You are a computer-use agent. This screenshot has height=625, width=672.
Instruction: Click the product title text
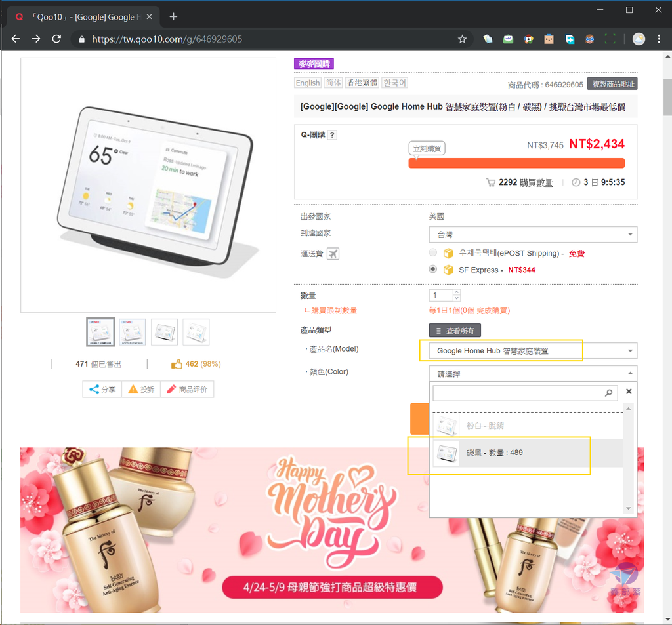463,107
